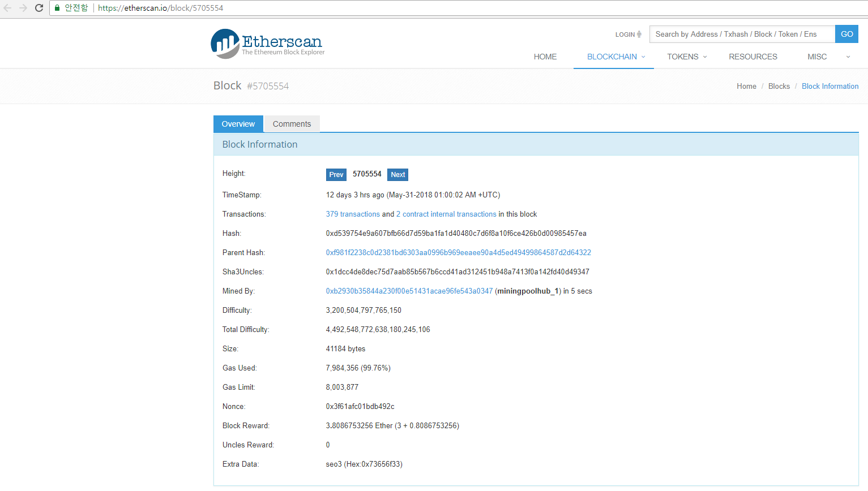Image resolution: width=868 pixels, height=491 pixels.
Task: Click the timestamp May-31-2018 value
Action: pos(413,195)
